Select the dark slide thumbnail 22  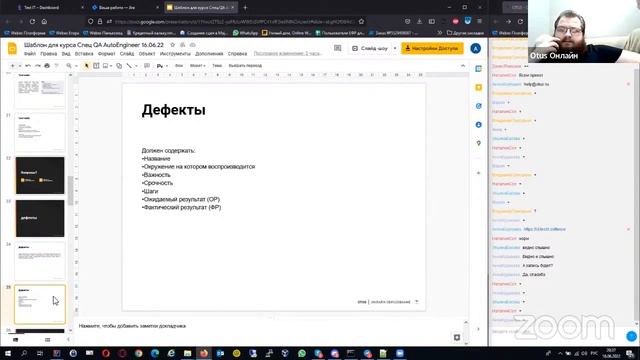(40, 176)
